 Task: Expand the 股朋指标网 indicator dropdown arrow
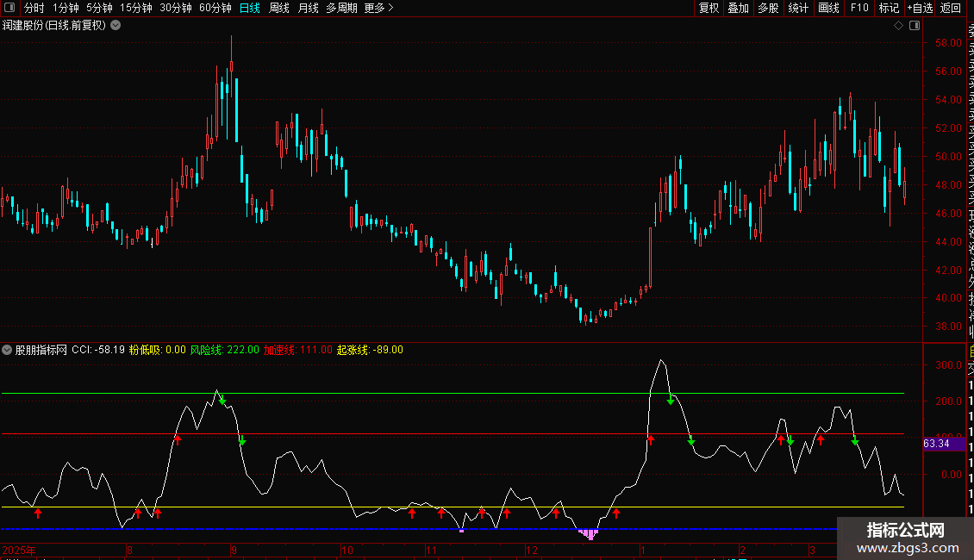point(8,350)
